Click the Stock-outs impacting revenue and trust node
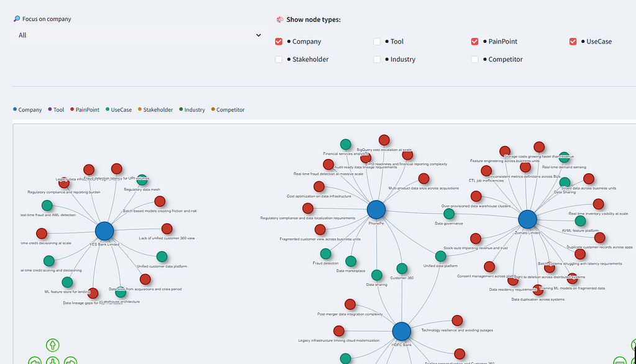636x364 pixels. [x=475, y=238]
